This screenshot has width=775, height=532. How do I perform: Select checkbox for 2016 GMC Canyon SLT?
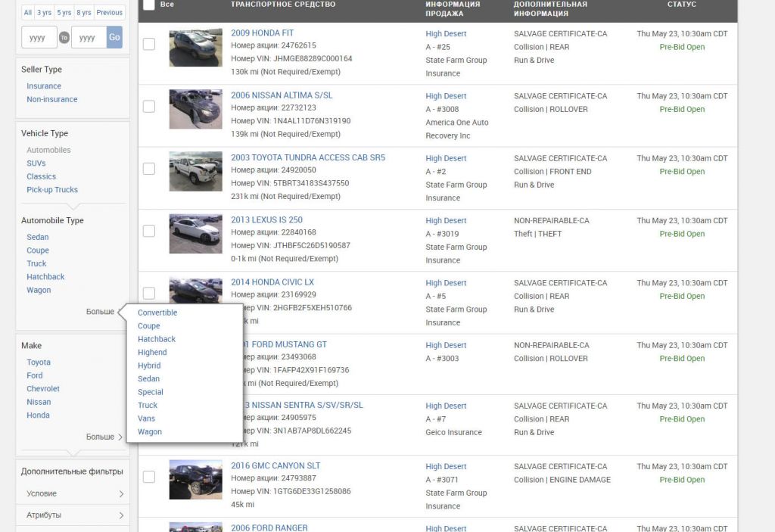149,477
